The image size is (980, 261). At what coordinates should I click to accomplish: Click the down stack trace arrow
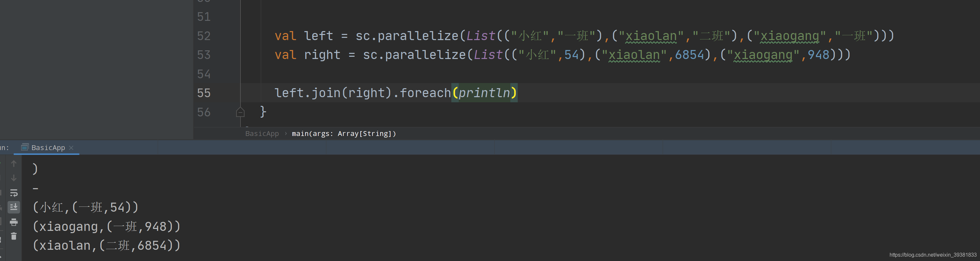click(14, 178)
